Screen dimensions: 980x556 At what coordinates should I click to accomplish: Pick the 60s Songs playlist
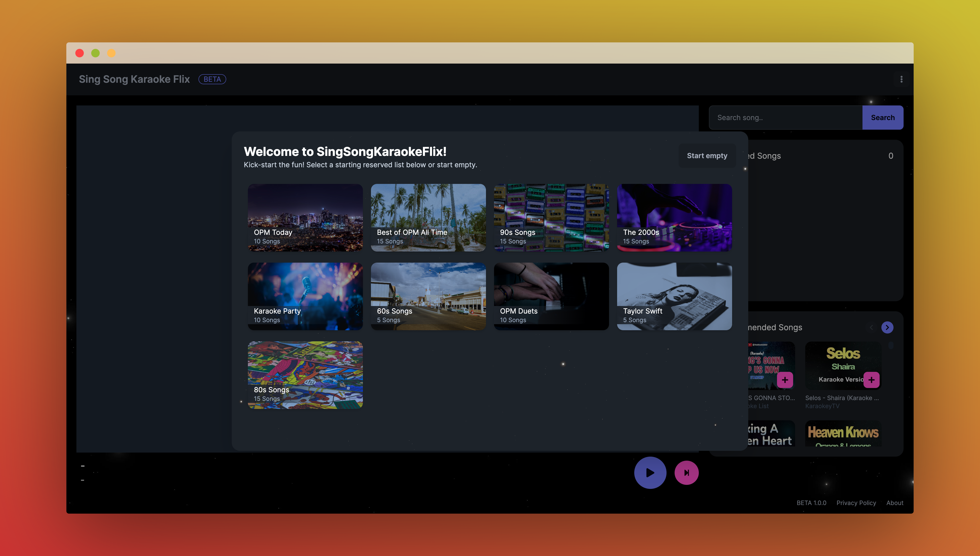[428, 296]
